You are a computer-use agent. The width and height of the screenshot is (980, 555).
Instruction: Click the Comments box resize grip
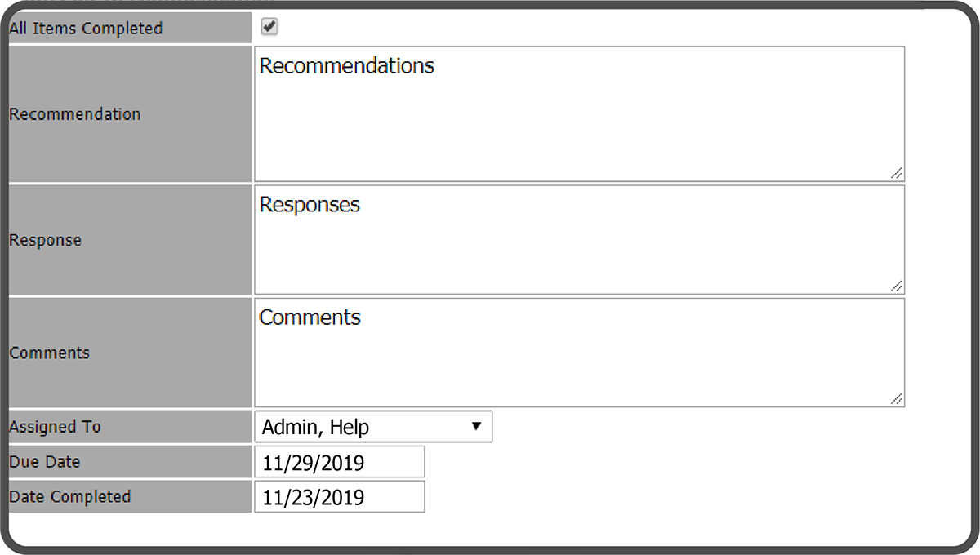click(x=896, y=398)
